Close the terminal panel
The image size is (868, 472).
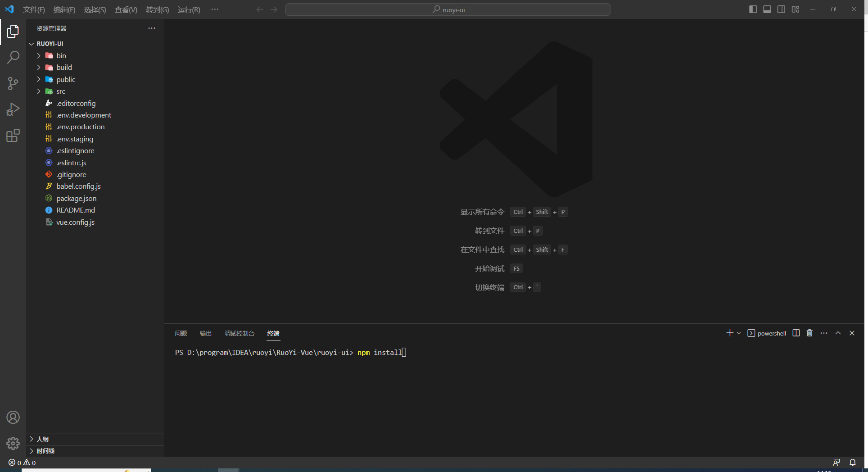852,333
